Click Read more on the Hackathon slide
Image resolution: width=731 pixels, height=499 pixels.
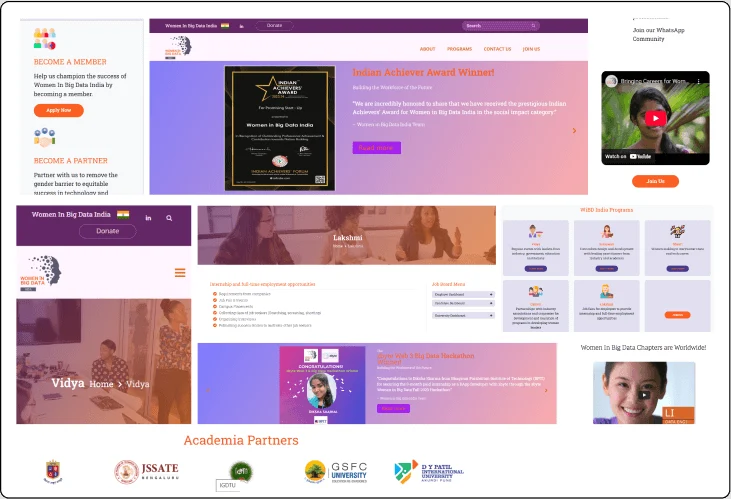(x=393, y=409)
